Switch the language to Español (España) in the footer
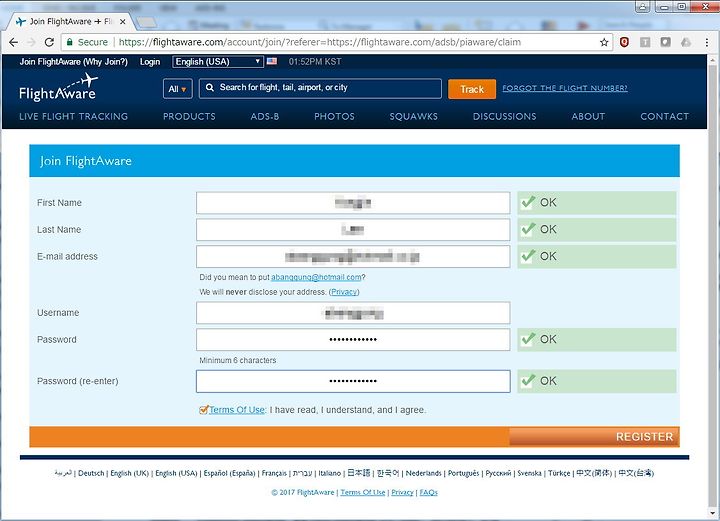This screenshot has height=521, width=720. pyautogui.click(x=229, y=473)
